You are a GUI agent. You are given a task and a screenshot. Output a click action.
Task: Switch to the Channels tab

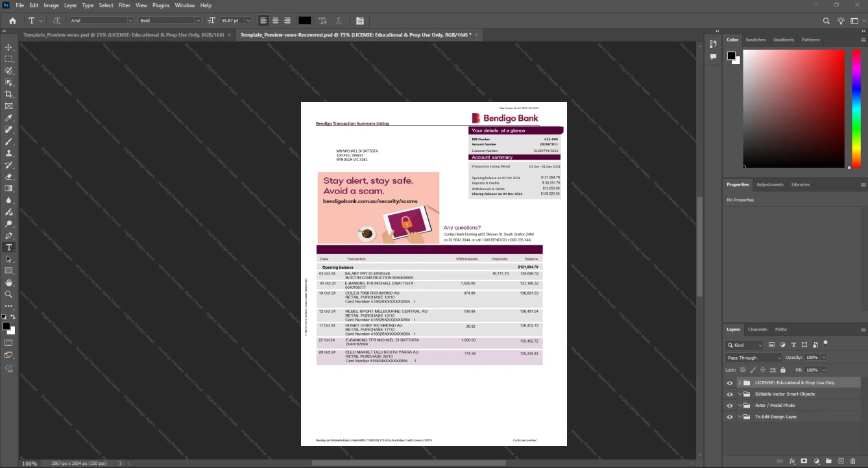[x=757, y=329]
